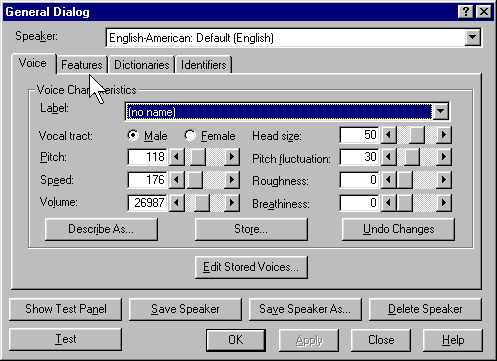The image size is (497, 361).
Task: Close the General Dialog window
Action: click(484, 12)
